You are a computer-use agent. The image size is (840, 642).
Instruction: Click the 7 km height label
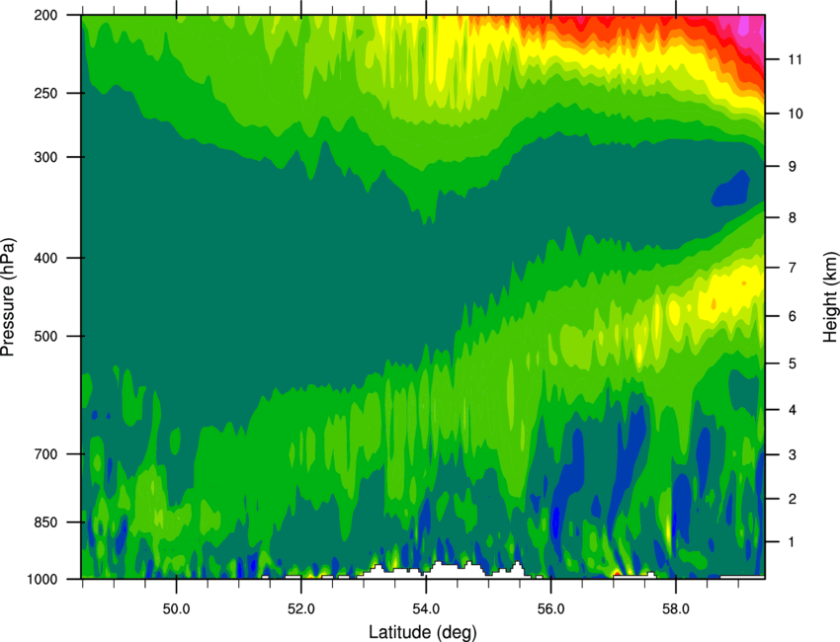(793, 268)
